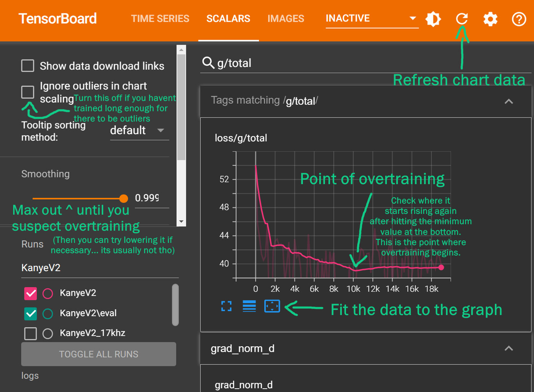Open the IMAGES tab
The width and height of the screenshot is (534, 392).
(286, 18)
